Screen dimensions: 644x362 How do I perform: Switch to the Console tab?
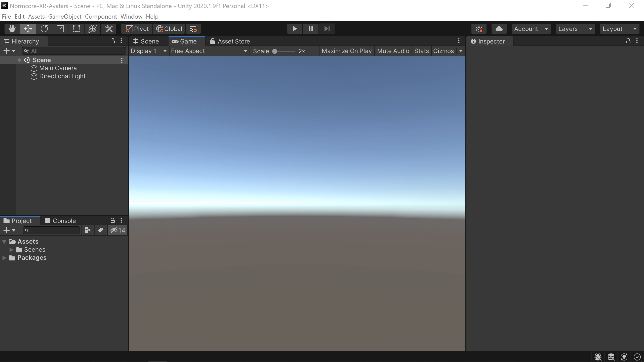coord(64,220)
